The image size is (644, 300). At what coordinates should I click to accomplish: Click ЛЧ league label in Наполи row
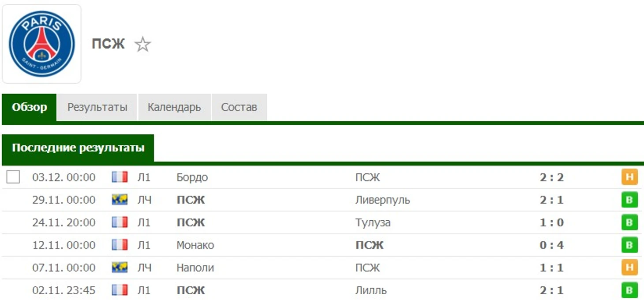[144, 267]
